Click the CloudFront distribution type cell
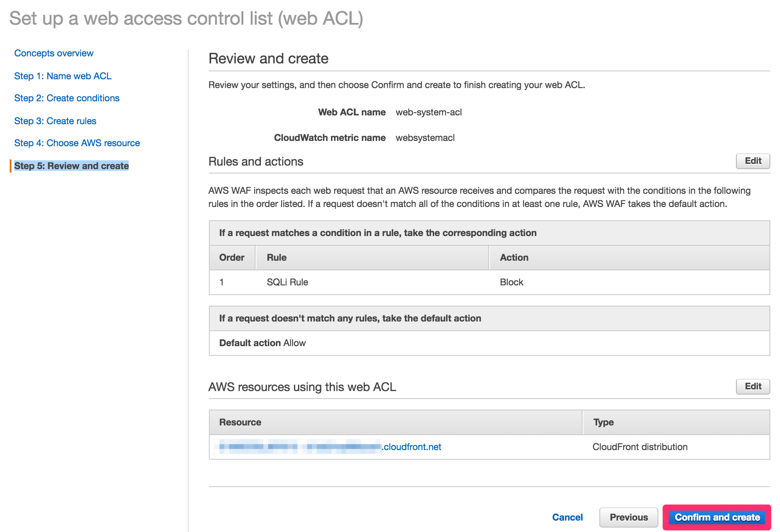The image size is (780, 532). click(639, 447)
